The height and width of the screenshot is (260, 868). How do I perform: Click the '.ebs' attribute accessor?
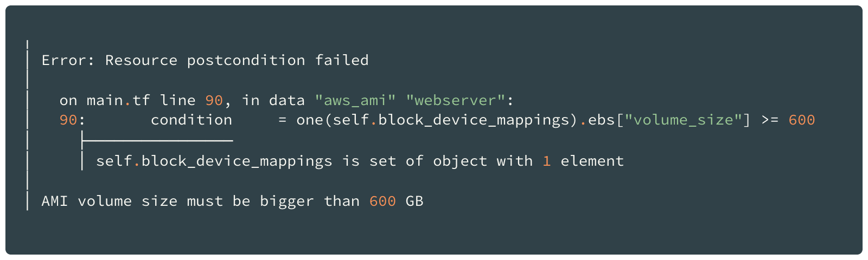597,120
